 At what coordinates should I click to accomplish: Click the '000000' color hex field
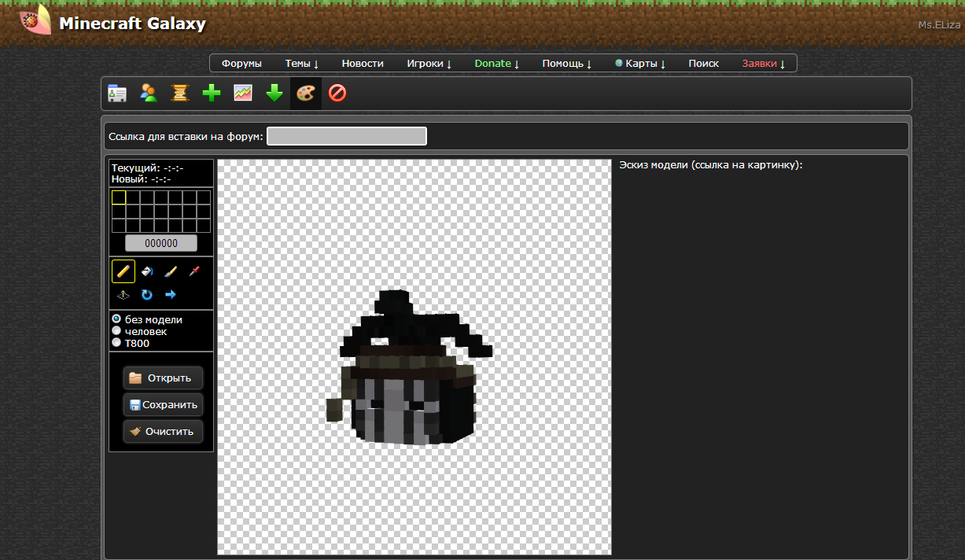(161, 243)
